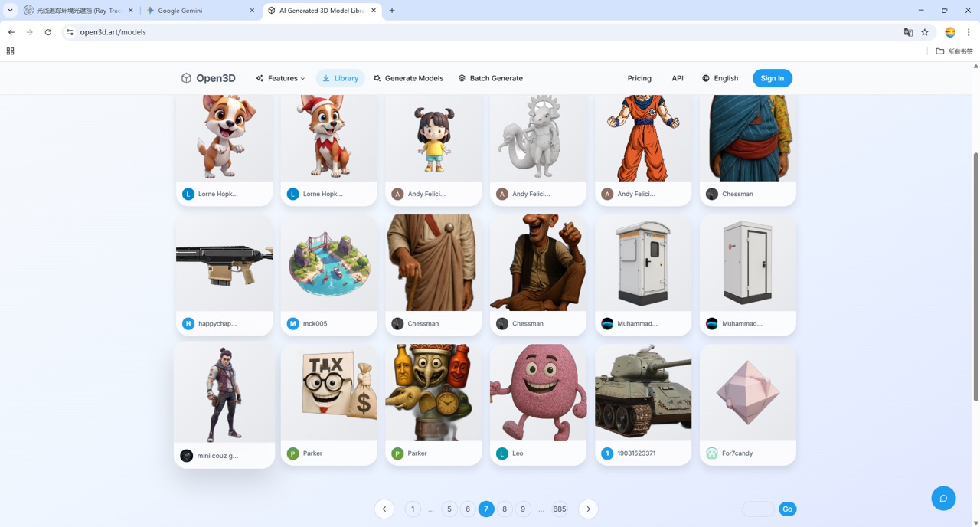Open the pink monster model by Leo

[x=538, y=392]
